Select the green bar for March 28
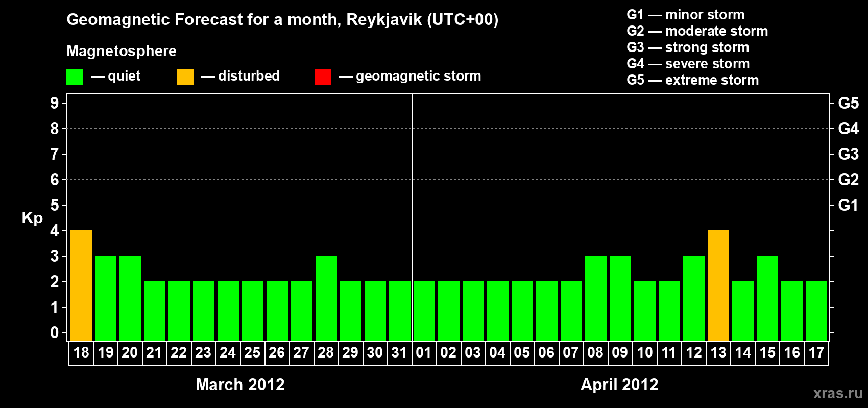868x408 pixels. [326, 298]
